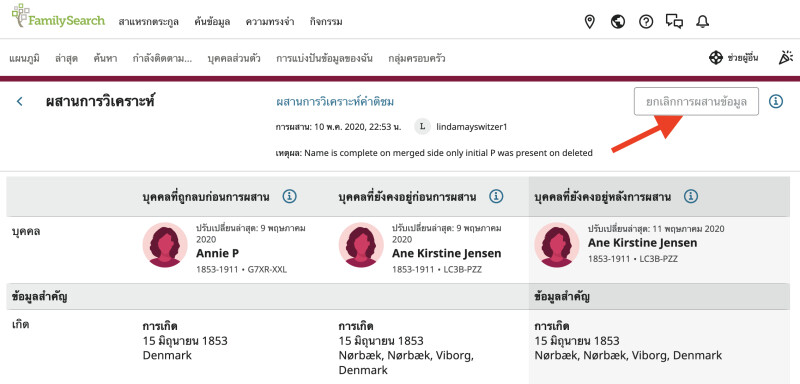Click the ID G7XR-XXL text
This screenshot has height=384, width=800.
[267, 270]
